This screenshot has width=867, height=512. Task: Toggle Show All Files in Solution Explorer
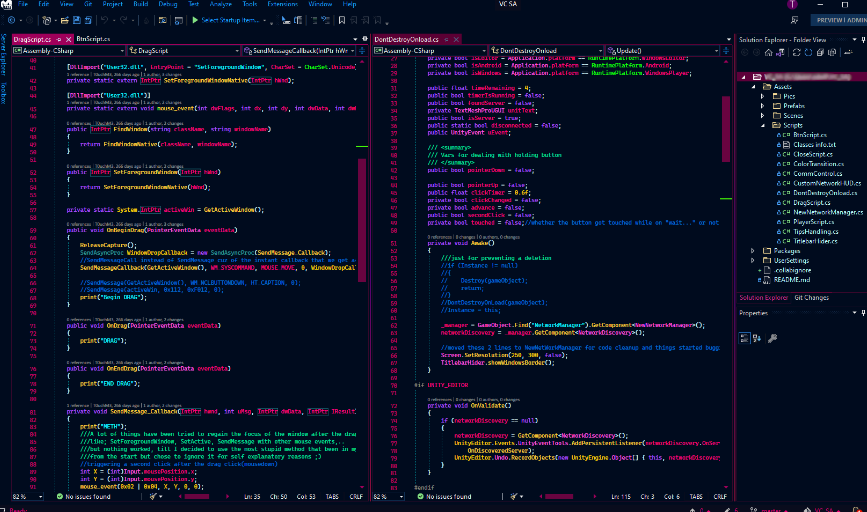pyautogui.click(x=832, y=53)
